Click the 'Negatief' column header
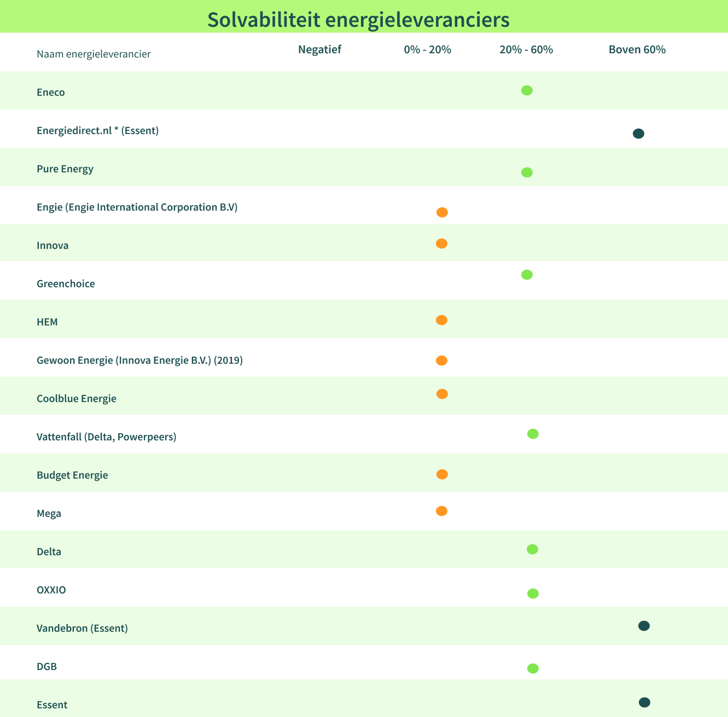This screenshot has height=717, width=728. (319, 50)
